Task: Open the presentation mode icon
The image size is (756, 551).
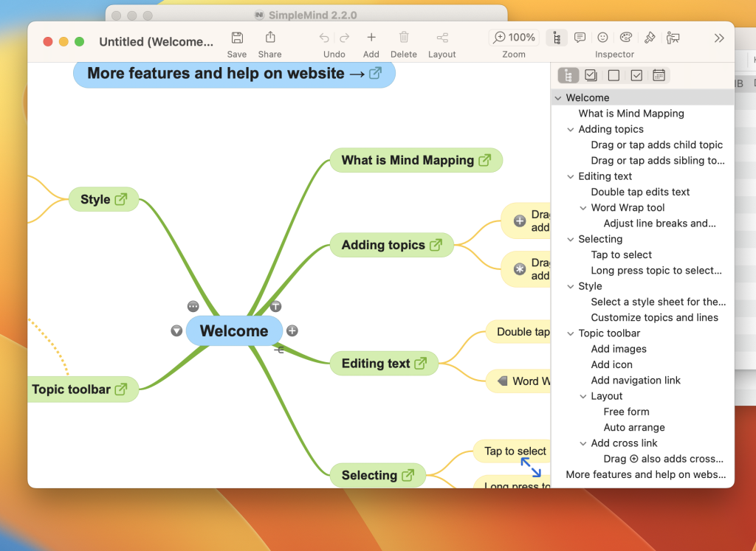Action: (x=673, y=38)
